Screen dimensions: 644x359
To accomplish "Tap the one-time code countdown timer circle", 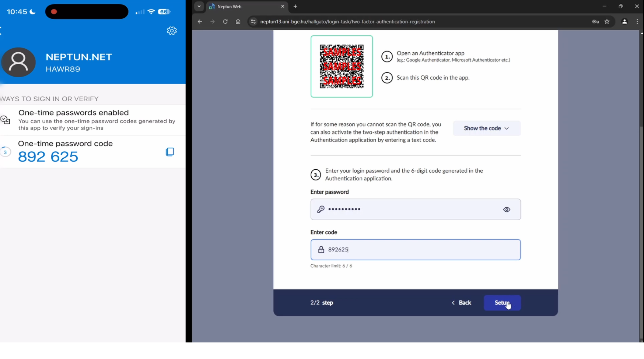I will pyautogui.click(x=5, y=152).
